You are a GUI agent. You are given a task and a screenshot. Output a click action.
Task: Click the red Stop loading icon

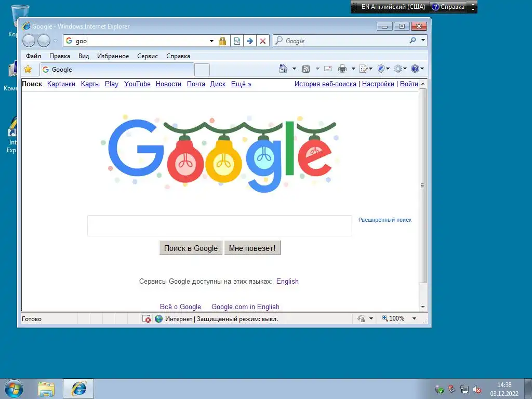pyautogui.click(x=262, y=41)
